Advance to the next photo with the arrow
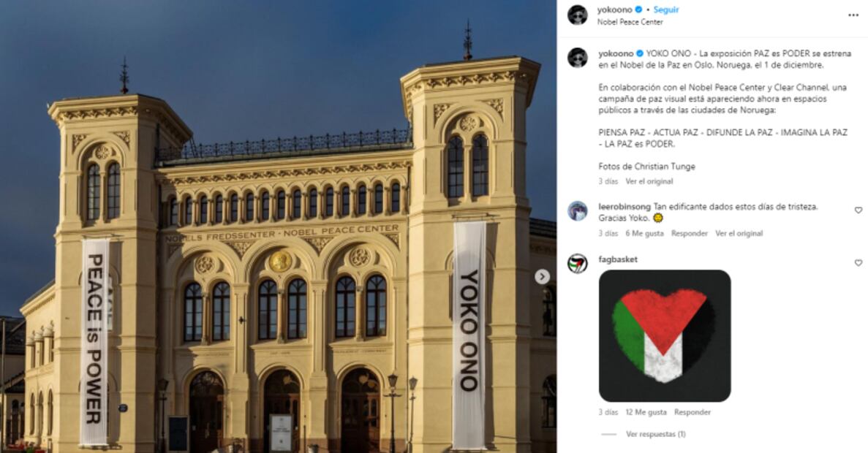868x453 pixels. (x=542, y=277)
